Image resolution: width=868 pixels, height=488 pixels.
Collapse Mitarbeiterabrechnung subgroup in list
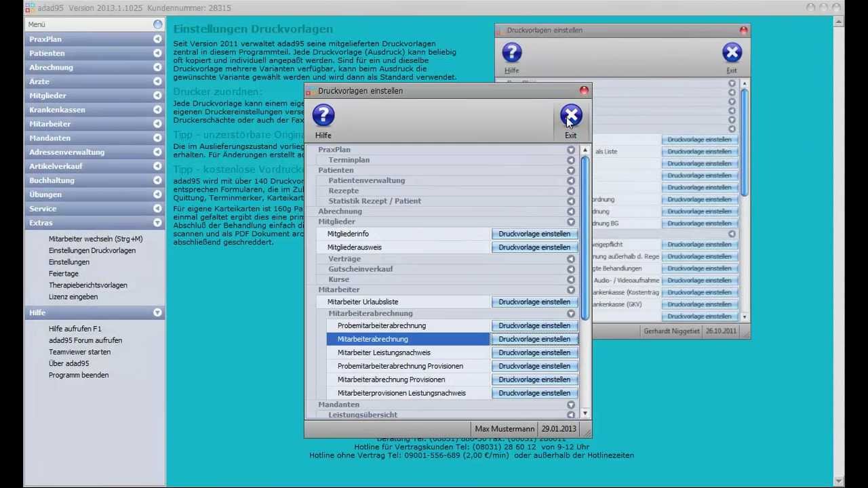571,314
